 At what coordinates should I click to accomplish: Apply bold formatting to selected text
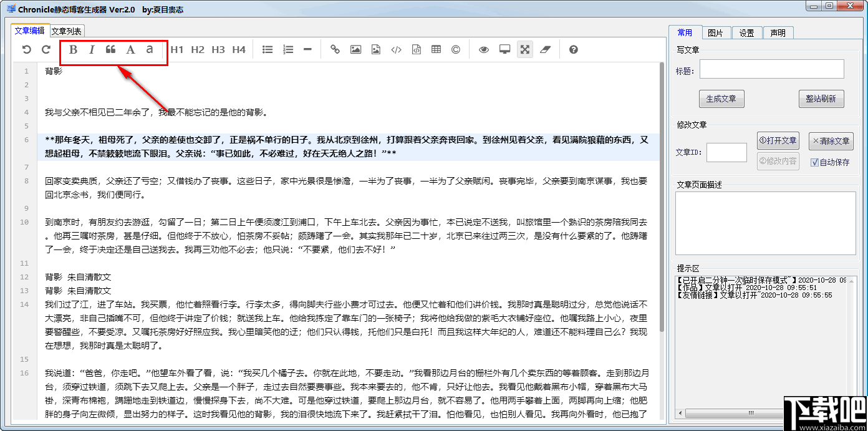72,49
